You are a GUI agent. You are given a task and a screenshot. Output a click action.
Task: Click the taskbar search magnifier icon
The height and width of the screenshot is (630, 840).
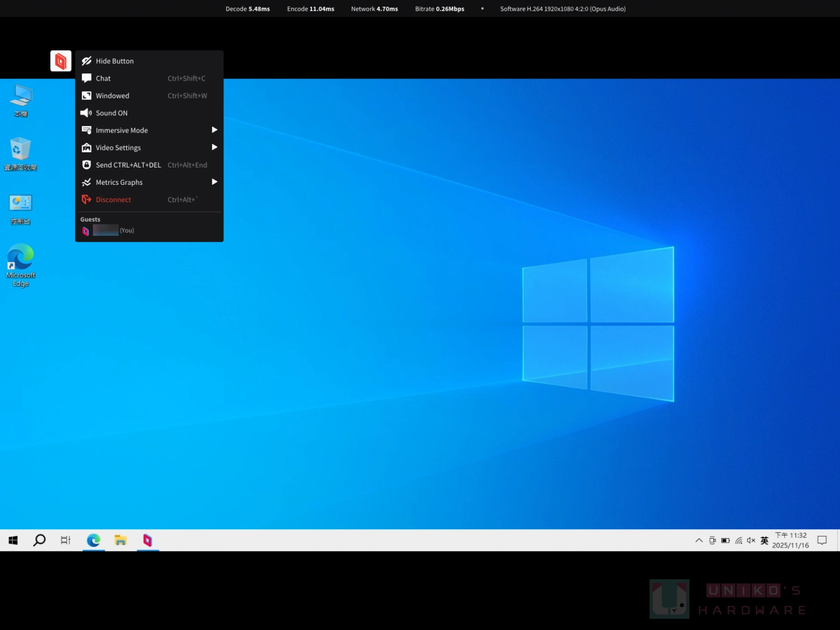point(39,540)
